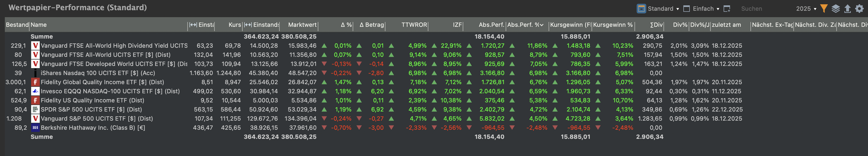
Task: Sort by Abs.Perf. % column header
Action: pos(525,25)
